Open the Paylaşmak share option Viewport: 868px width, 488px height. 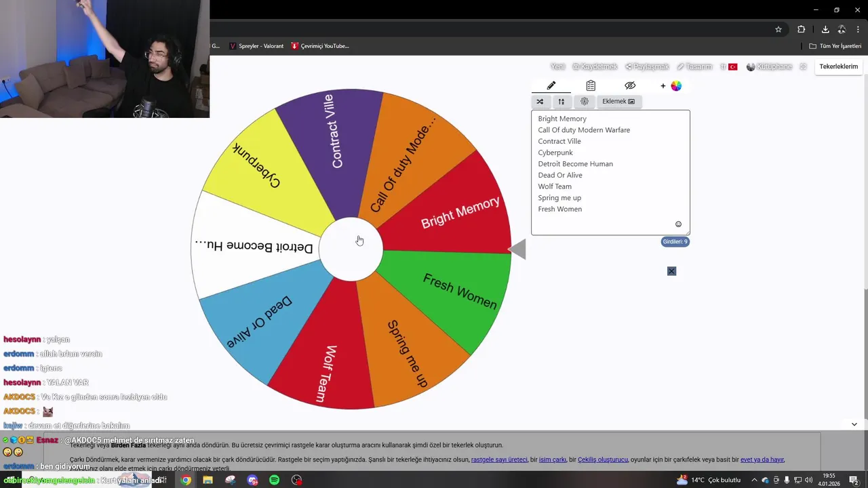(647, 66)
